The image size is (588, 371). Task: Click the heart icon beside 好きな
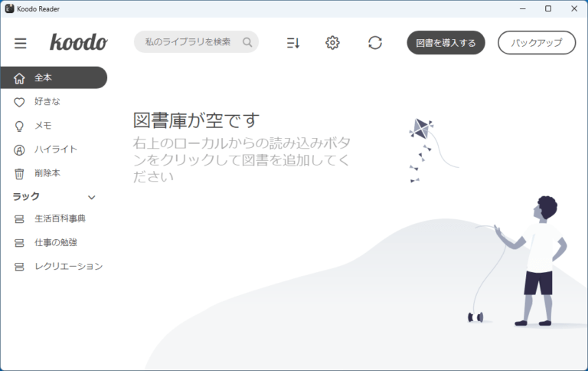click(19, 102)
